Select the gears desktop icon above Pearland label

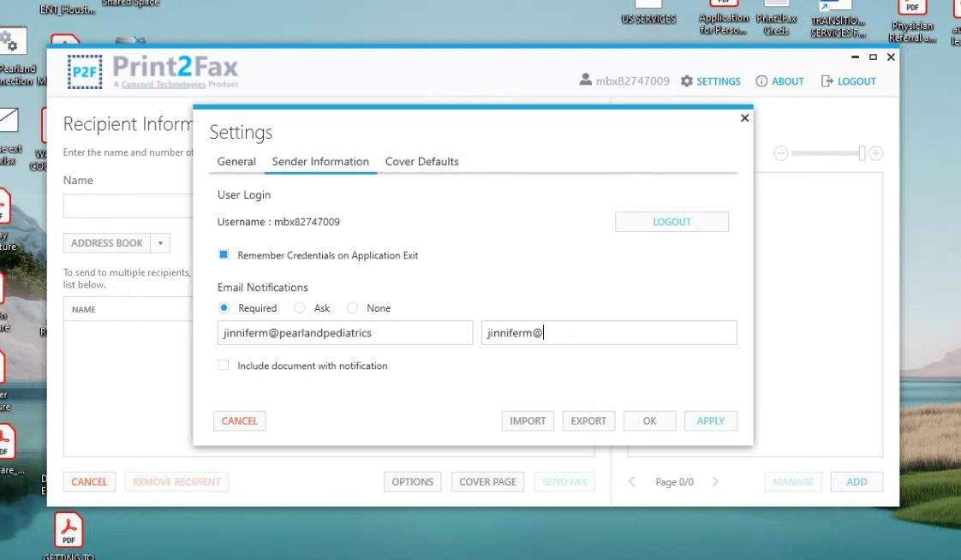[x=12, y=41]
